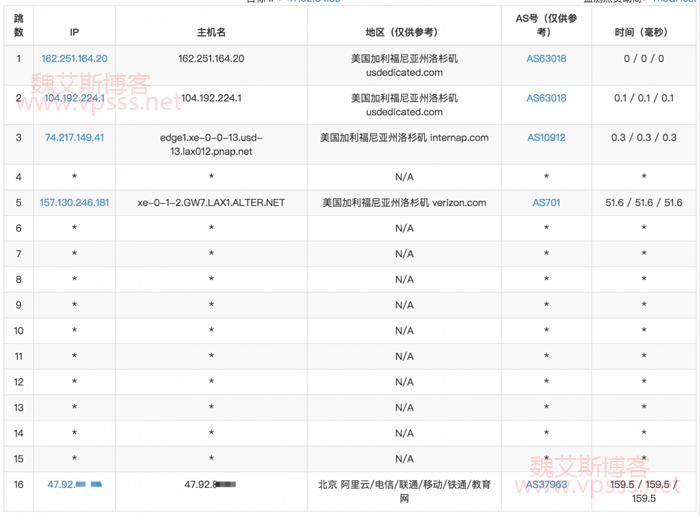Click the blue 104.192.224.1 IP link

[74, 98]
